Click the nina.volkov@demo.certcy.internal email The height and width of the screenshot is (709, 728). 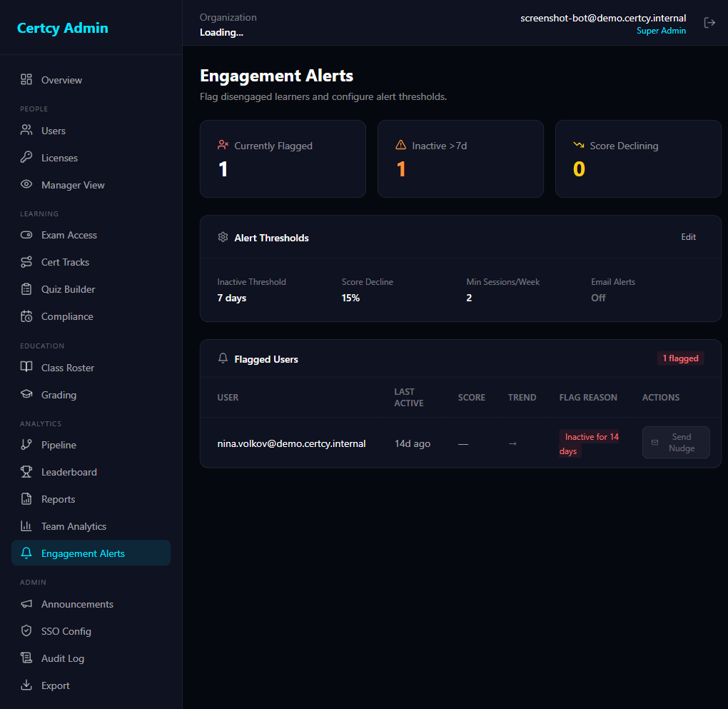coord(292,443)
